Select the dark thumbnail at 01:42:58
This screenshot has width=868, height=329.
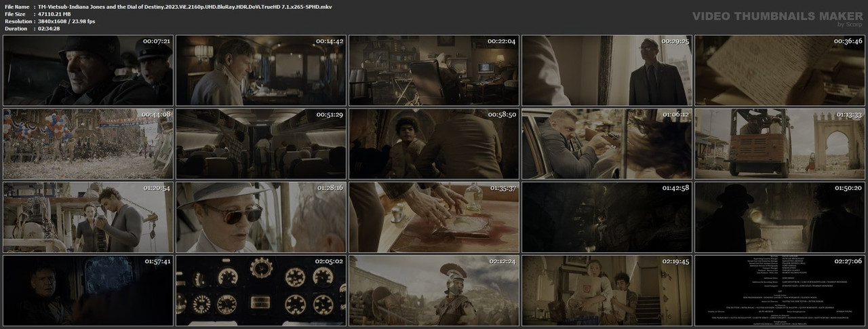pyautogui.click(x=606, y=216)
